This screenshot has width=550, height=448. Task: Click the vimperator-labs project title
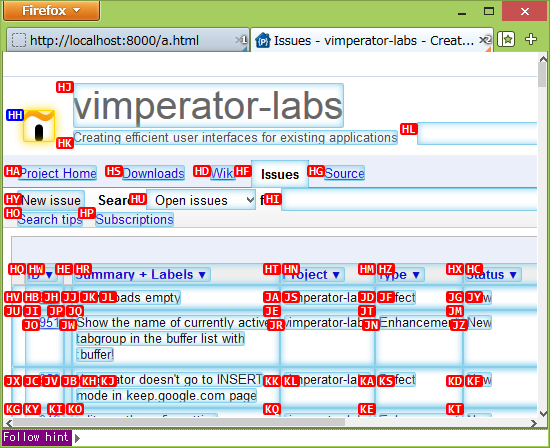point(208,106)
